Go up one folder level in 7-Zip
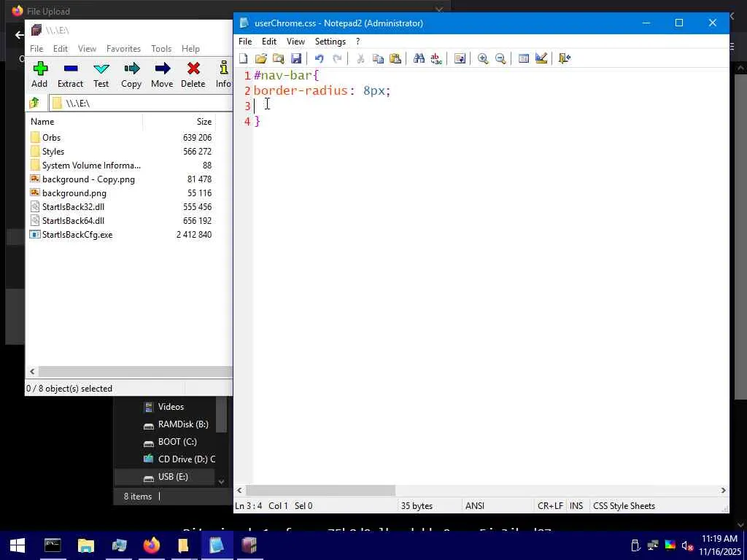Viewport: 747px width, 560px height. click(34, 103)
